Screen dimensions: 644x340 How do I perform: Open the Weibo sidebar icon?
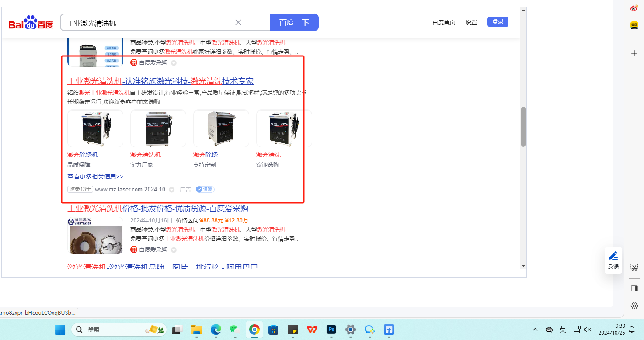634,8
